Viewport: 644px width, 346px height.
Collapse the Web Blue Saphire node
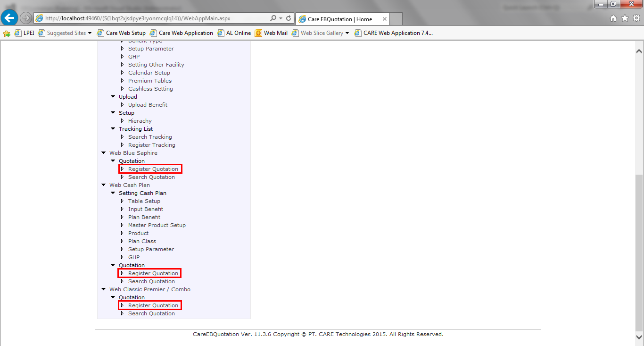point(104,153)
